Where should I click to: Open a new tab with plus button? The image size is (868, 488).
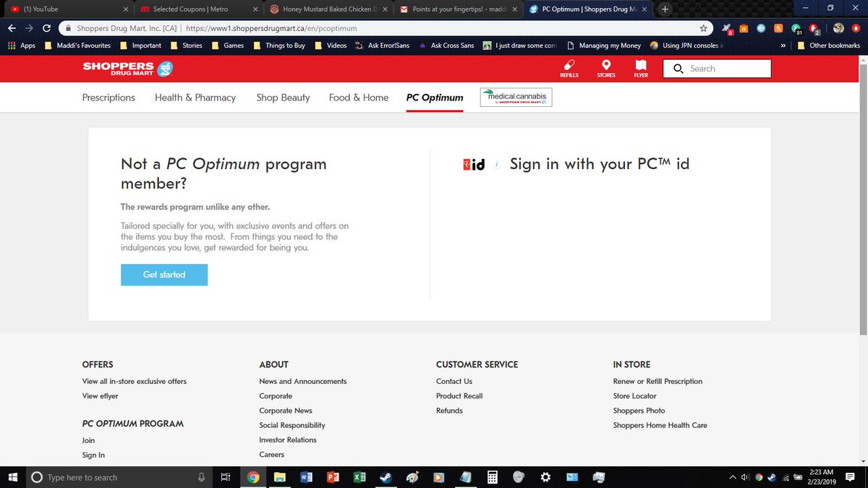(x=665, y=9)
